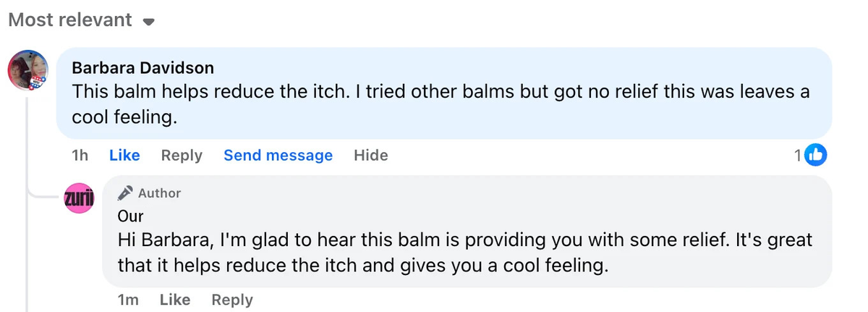
Task: Click the 1h timestamp on Barbara's comment
Action: pos(80,156)
